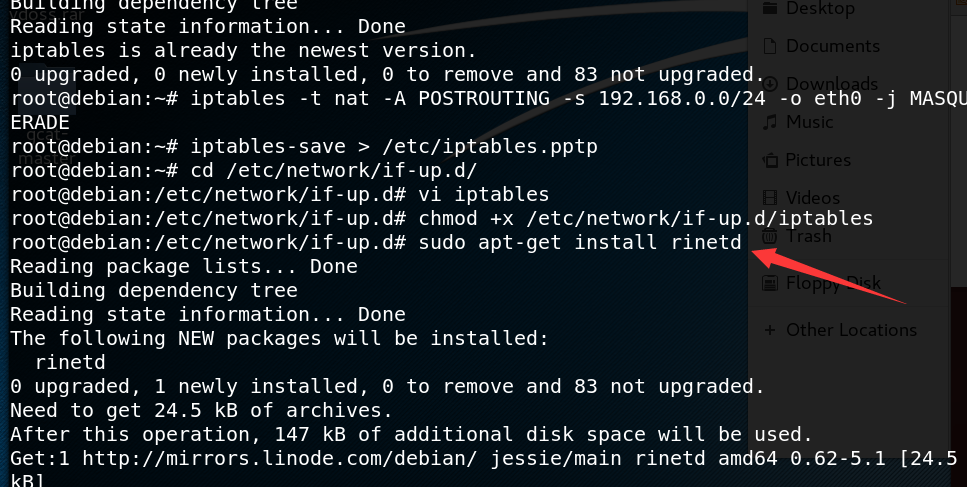Click the cd /etc/network/if-up.d/ command
967x487 pixels.
[x=334, y=170]
